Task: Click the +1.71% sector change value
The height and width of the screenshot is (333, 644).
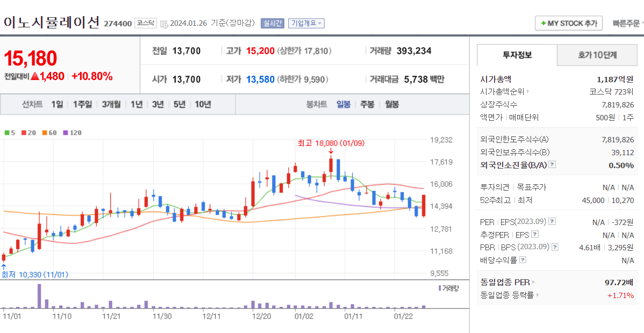Action: pos(620,295)
